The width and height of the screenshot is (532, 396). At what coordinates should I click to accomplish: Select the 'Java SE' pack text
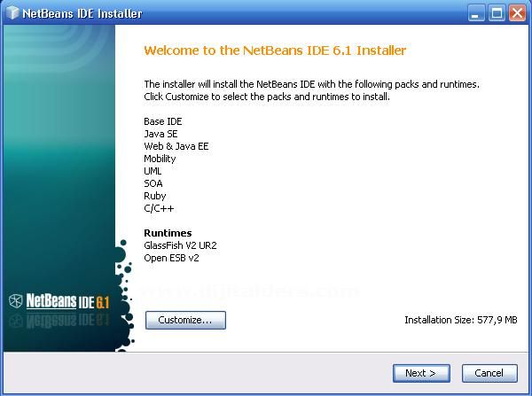pos(160,134)
